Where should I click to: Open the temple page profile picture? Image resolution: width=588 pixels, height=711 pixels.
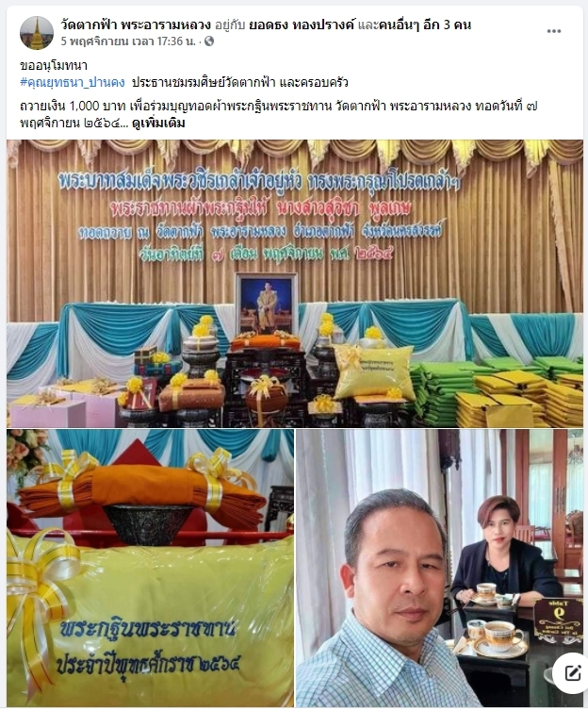click(37, 33)
